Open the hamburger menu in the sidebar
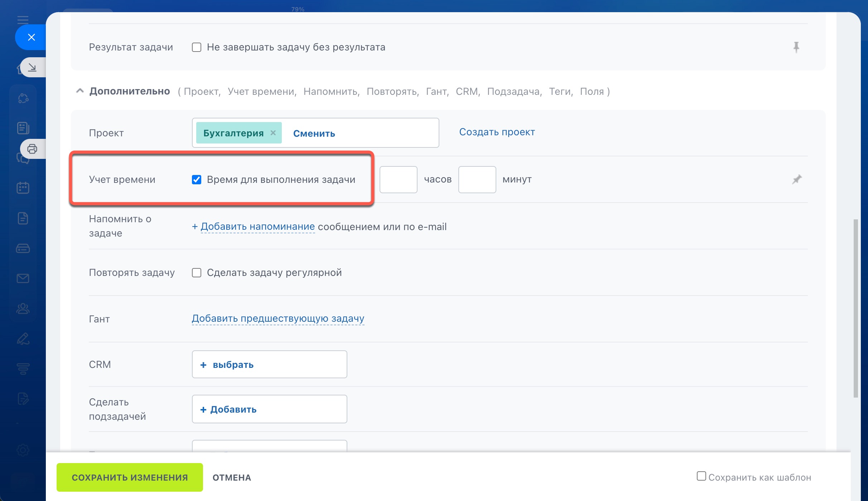The height and width of the screenshot is (501, 868). [x=23, y=19]
